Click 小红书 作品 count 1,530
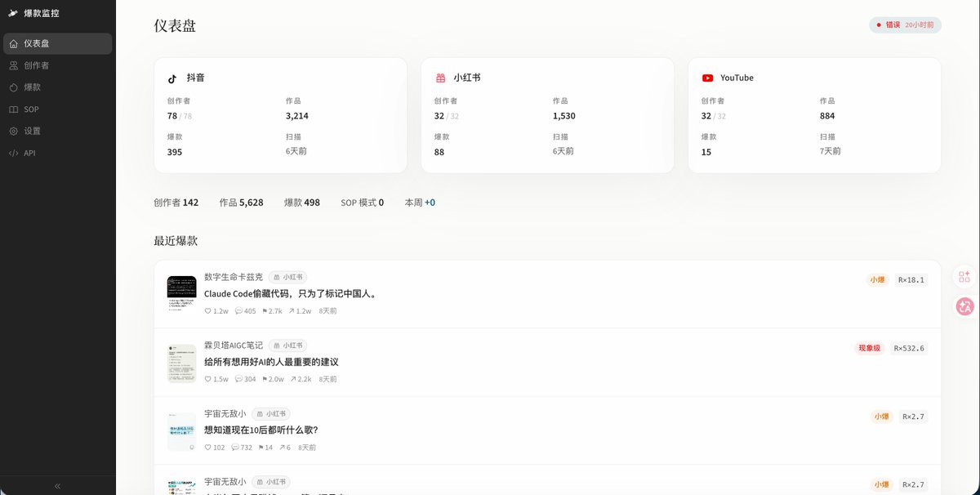 [564, 116]
